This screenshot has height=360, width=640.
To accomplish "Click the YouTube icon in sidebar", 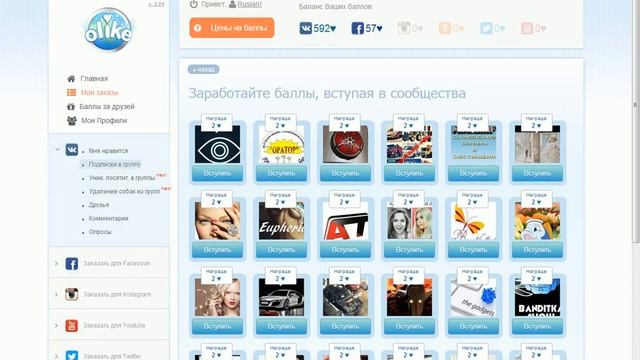I will tap(72, 325).
